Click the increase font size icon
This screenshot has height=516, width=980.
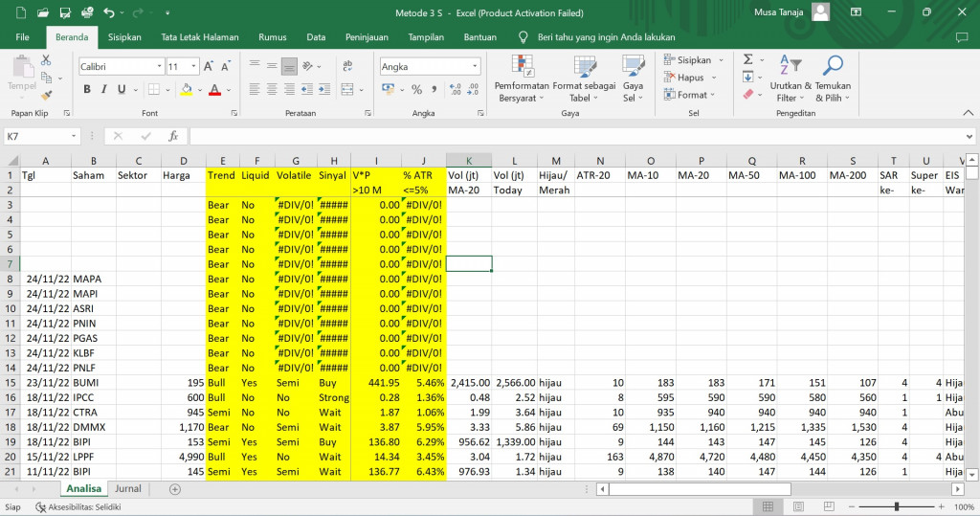tap(209, 67)
